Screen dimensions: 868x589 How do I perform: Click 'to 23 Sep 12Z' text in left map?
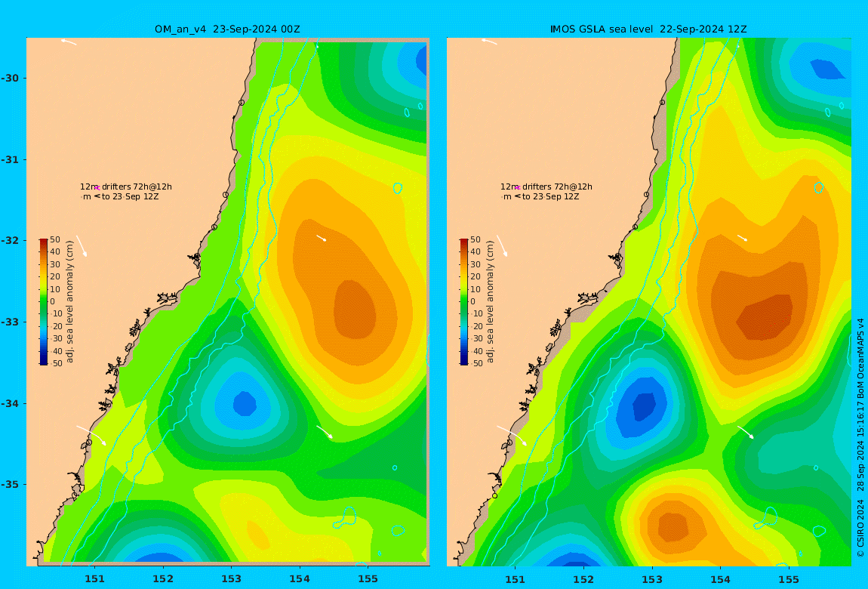[x=130, y=196]
